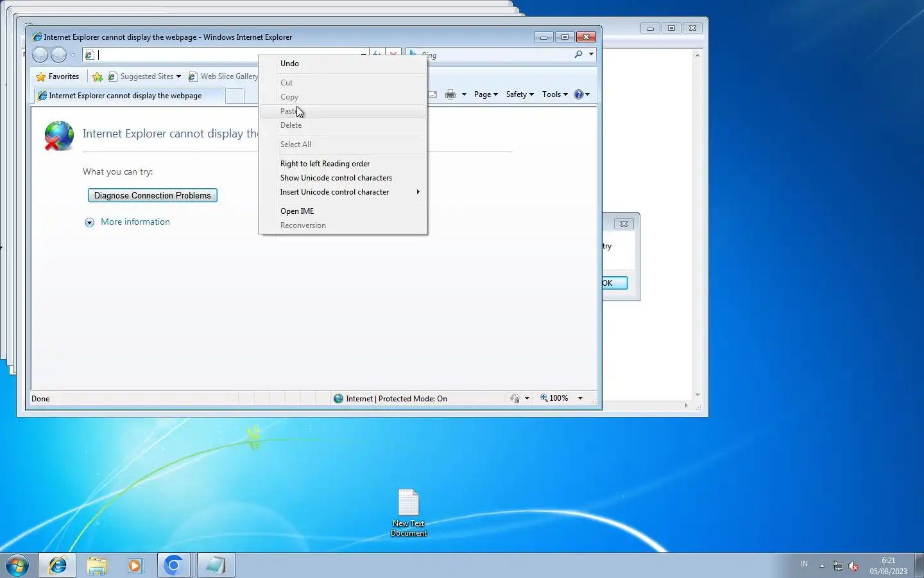Click the Back navigation arrow
This screenshot has width=924, height=578.
coord(40,55)
